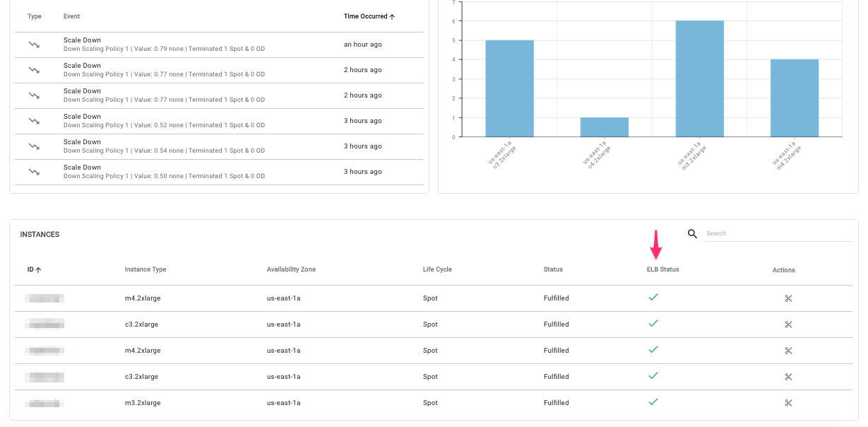This screenshot has height=427, width=868.
Task: Click the c3.2xlarge bar in chart
Action: coord(509,88)
